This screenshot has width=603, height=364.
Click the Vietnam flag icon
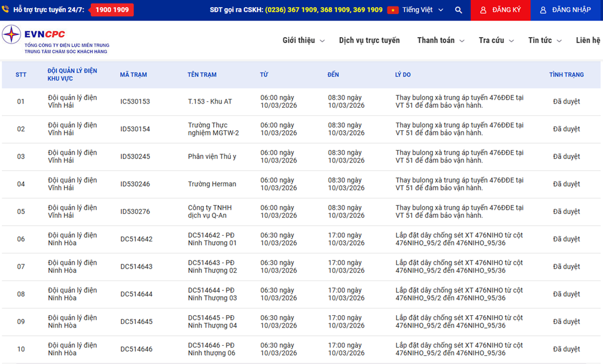pyautogui.click(x=393, y=10)
